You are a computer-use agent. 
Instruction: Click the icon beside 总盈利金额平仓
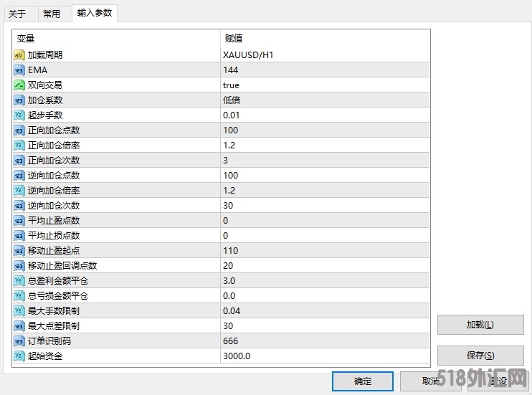[x=19, y=281]
